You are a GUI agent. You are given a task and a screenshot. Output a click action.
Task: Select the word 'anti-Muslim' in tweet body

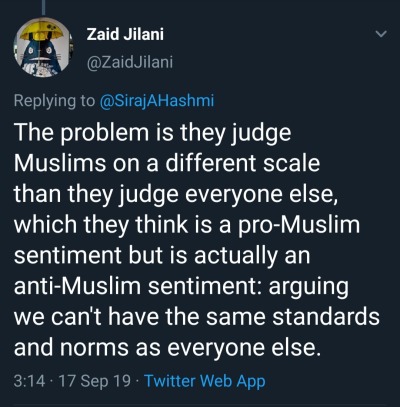[x=77, y=286]
